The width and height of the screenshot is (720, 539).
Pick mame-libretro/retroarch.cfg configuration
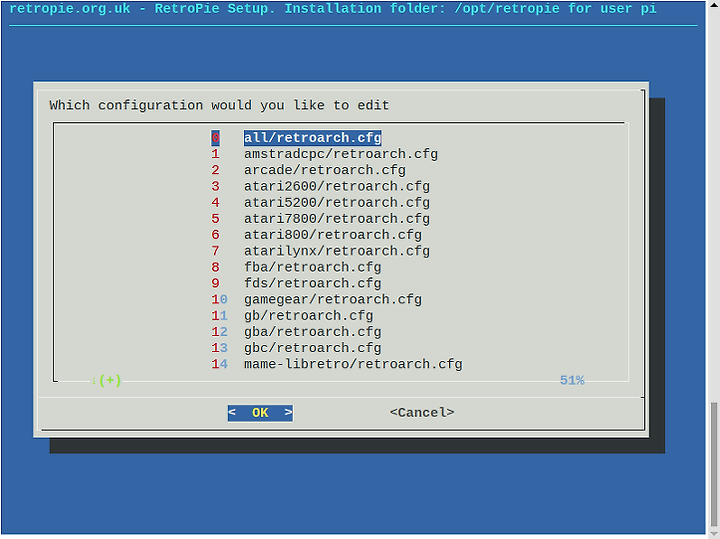pos(353,364)
